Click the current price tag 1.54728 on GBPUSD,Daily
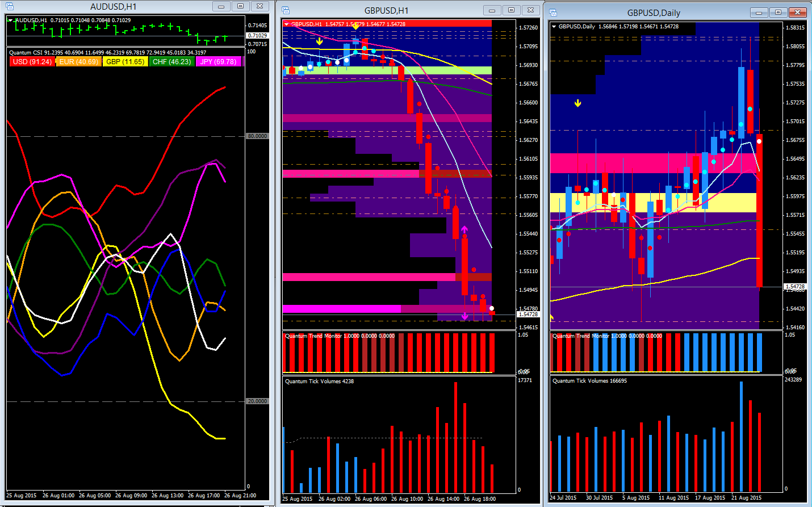Image resolution: width=812 pixels, height=507 pixels. point(795,287)
